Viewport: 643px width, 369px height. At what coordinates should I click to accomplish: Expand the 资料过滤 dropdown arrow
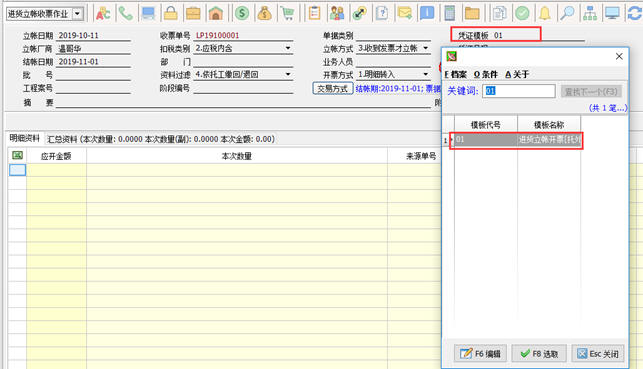point(288,74)
